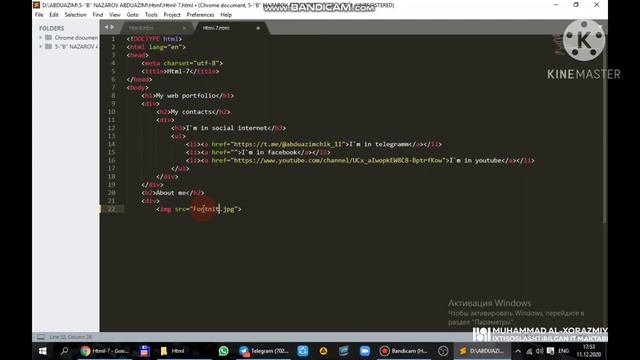Open the OBS Studio taskbar icon
This screenshot has width=640, height=360.
pyautogui.click(x=443, y=351)
